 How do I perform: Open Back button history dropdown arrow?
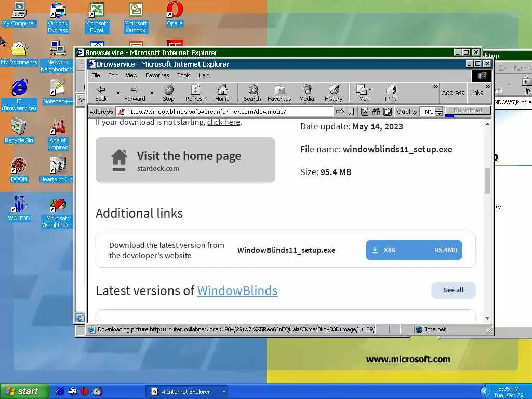tap(118, 93)
